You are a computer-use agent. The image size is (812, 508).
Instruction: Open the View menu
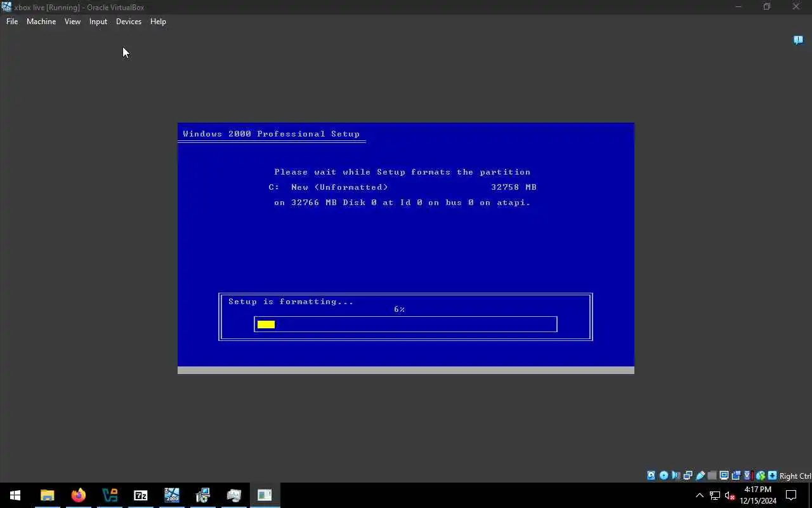(x=72, y=22)
